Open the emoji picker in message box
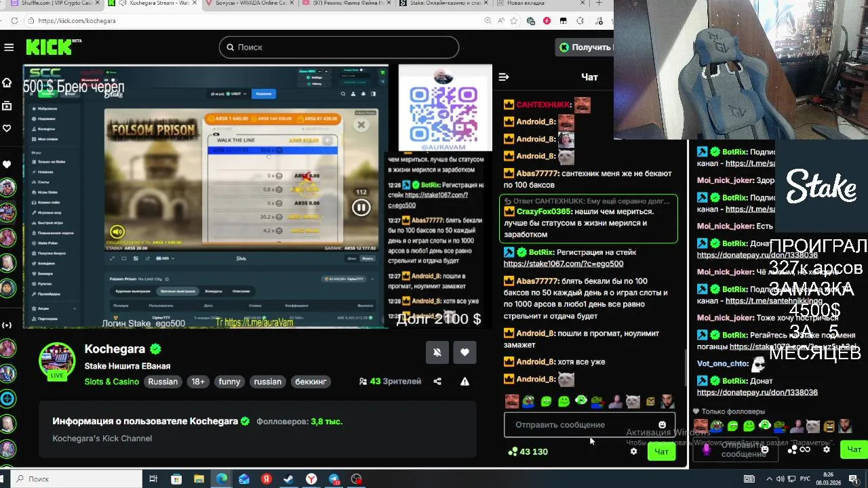 663,425
